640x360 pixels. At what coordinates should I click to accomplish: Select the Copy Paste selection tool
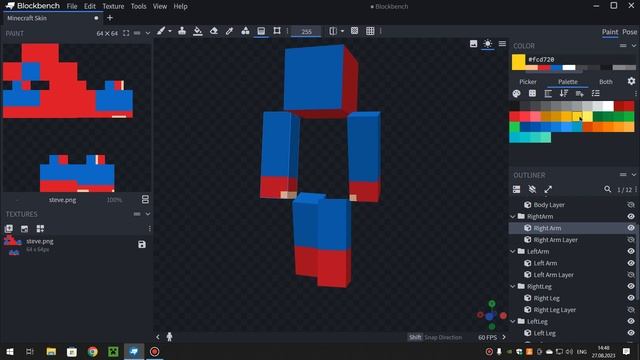coord(277,31)
